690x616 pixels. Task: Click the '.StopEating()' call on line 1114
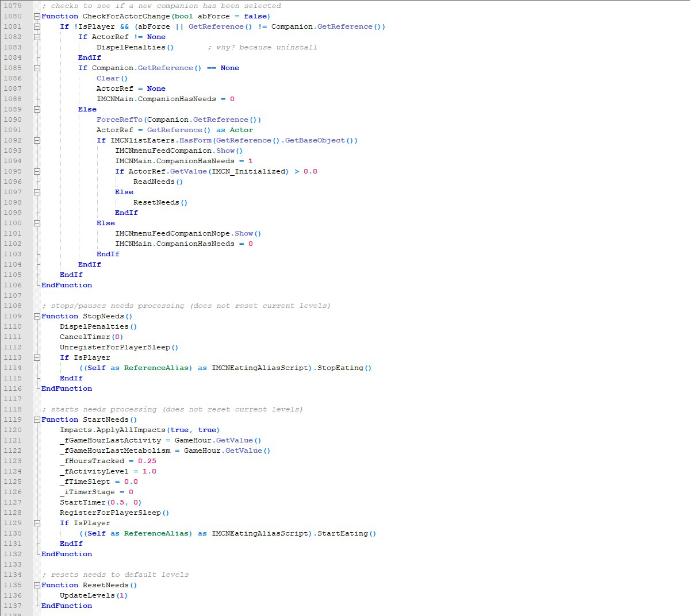click(x=342, y=368)
